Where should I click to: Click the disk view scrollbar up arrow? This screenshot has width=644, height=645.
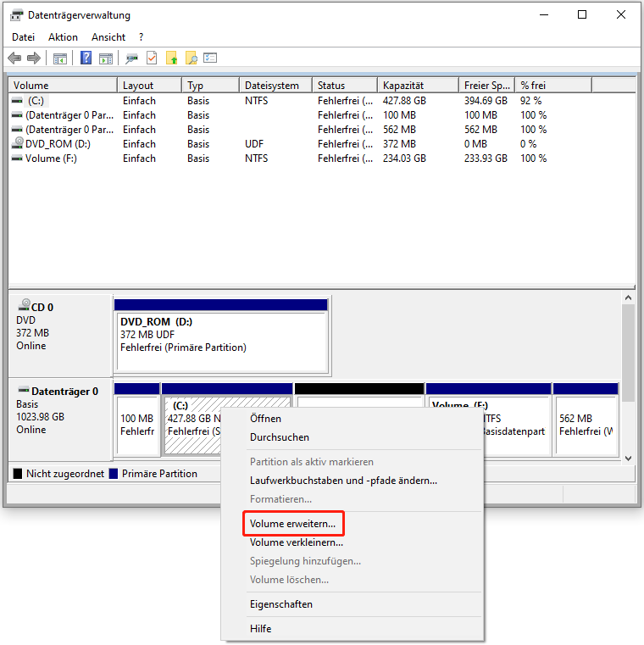point(628,297)
